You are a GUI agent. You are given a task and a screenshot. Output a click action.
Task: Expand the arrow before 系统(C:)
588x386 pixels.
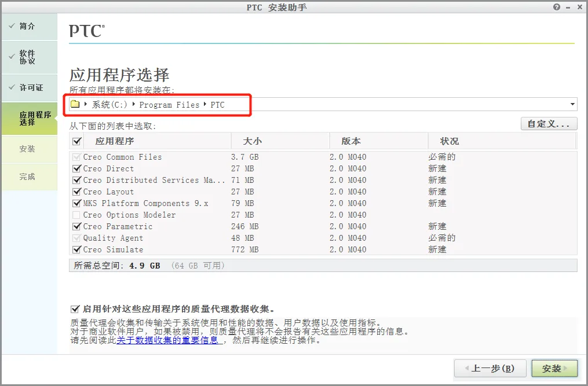[86, 104]
